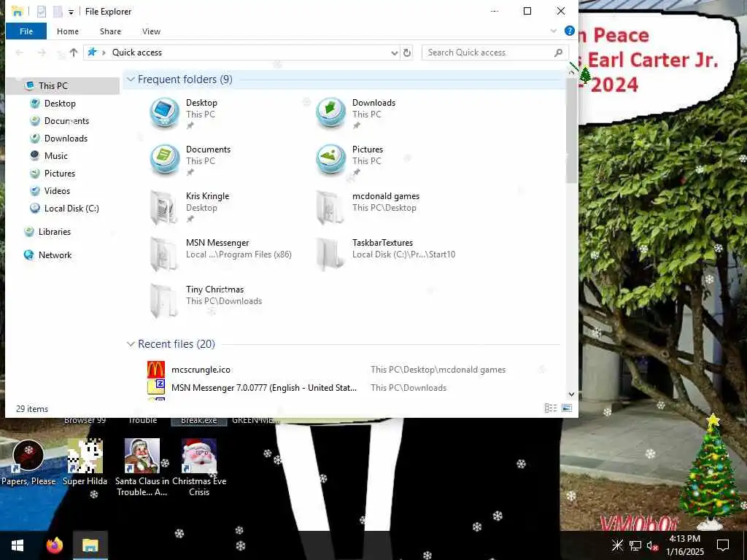The height and width of the screenshot is (560, 747).
Task: Open the Documents frequent folder icon
Action: pos(164,160)
